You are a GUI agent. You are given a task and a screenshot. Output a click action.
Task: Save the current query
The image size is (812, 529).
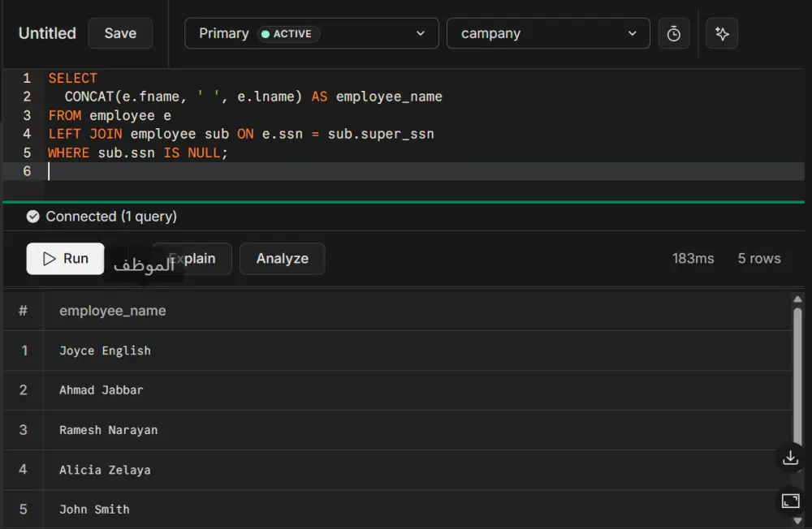pos(120,33)
